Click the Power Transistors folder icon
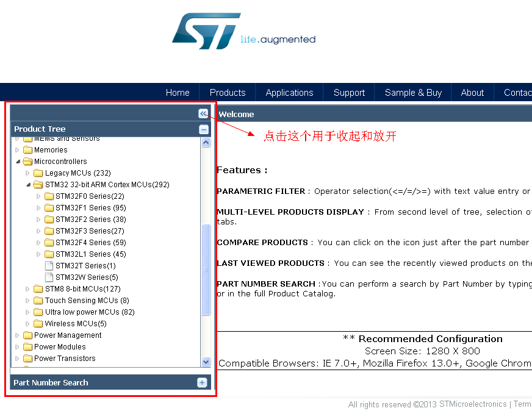 point(28,359)
